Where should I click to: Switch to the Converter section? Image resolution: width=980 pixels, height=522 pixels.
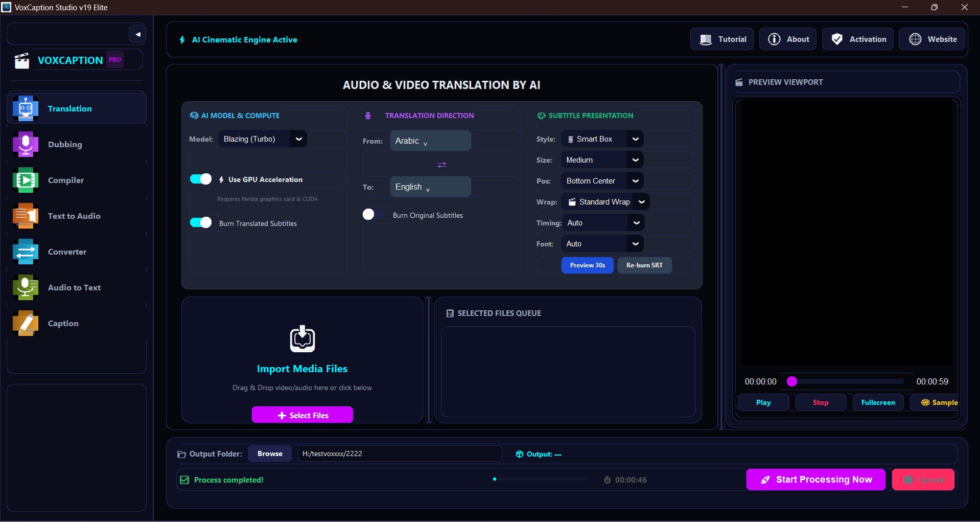pos(77,252)
